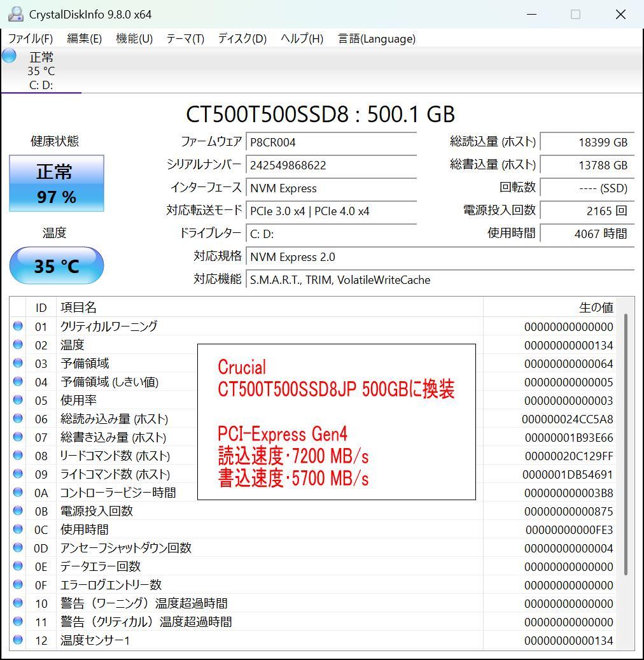This screenshot has height=660, width=644.
Task: Click status dot for row 12 温度センサー1
Action: click(18, 640)
